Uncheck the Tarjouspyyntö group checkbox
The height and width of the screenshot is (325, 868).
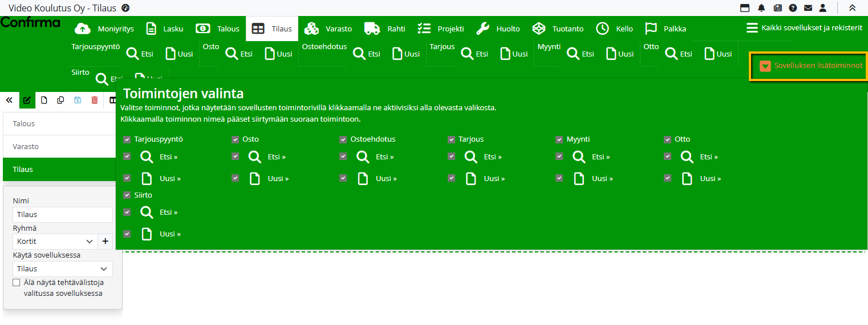[x=127, y=139]
